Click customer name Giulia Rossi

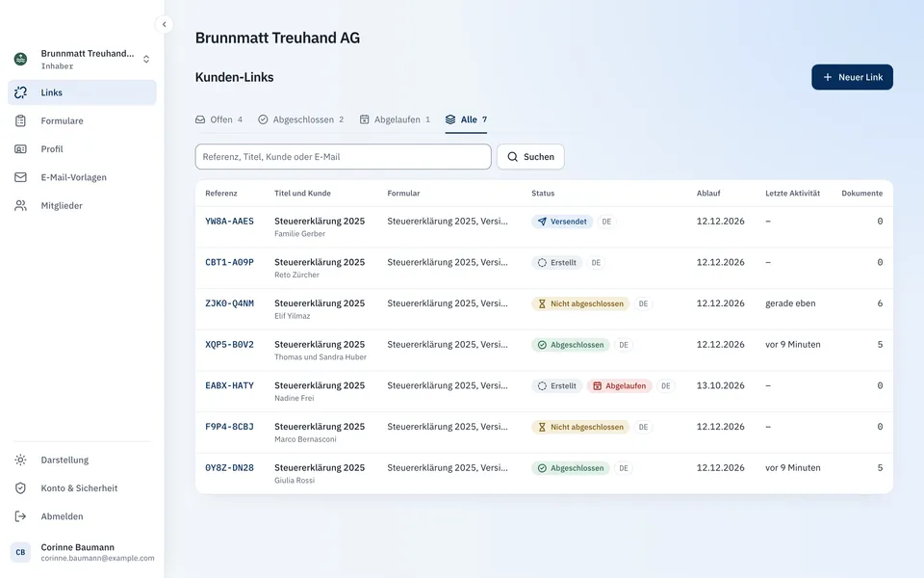pyautogui.click(x=295, y=481)
